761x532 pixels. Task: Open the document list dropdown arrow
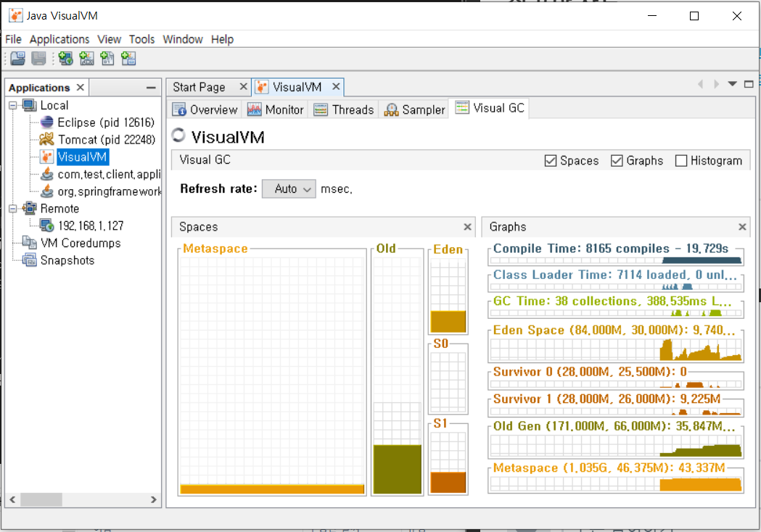733,84
